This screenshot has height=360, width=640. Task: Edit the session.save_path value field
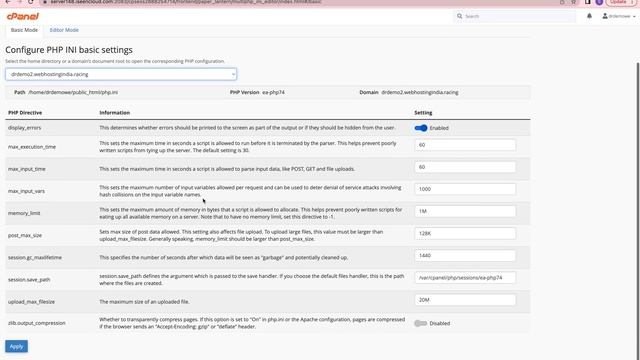point(465,278)
